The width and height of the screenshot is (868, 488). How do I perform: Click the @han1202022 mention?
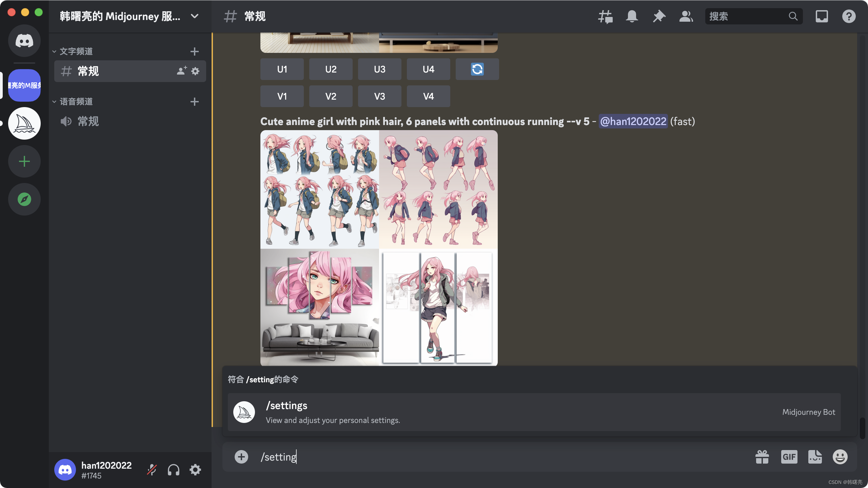click(x=633, y=121)
